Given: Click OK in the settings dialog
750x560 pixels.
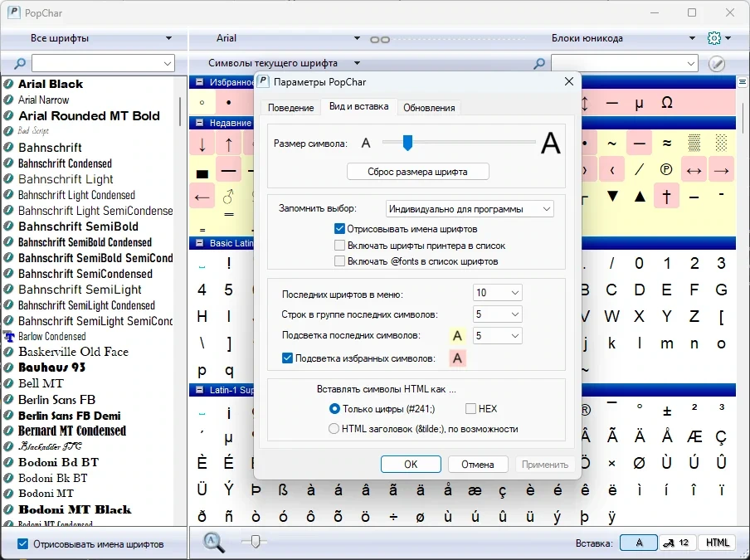Looking at the screenshot, I should click(x=411, y=465).
